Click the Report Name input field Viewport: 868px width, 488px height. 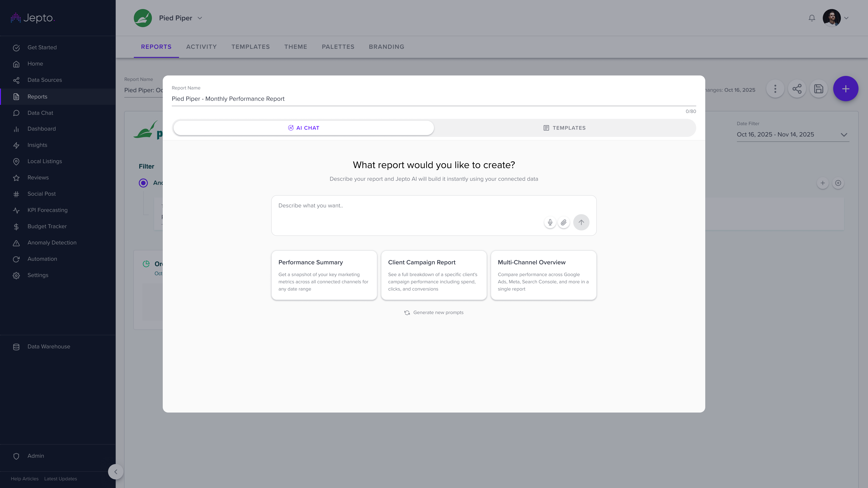[434, 99]
